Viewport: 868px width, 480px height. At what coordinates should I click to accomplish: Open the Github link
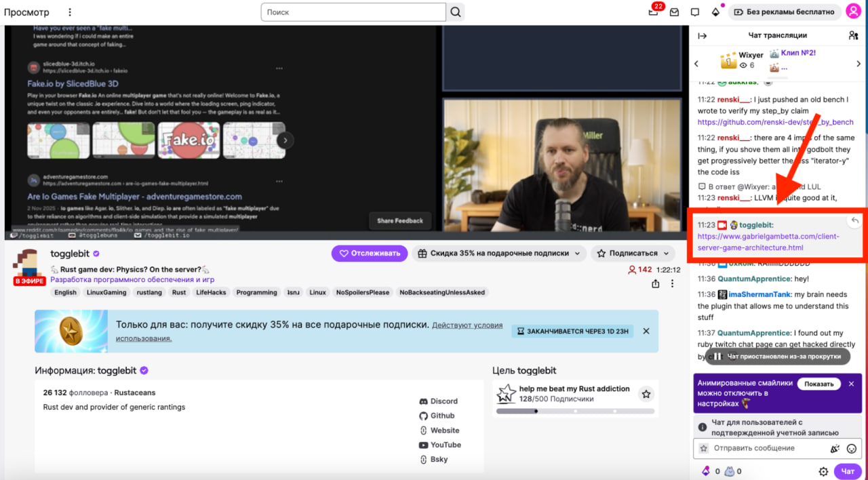point(437,416)
